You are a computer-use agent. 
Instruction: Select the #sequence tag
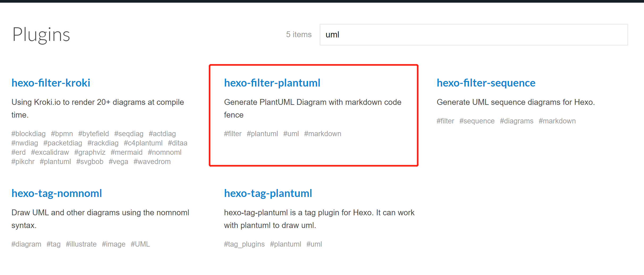(x=477, y=121)
